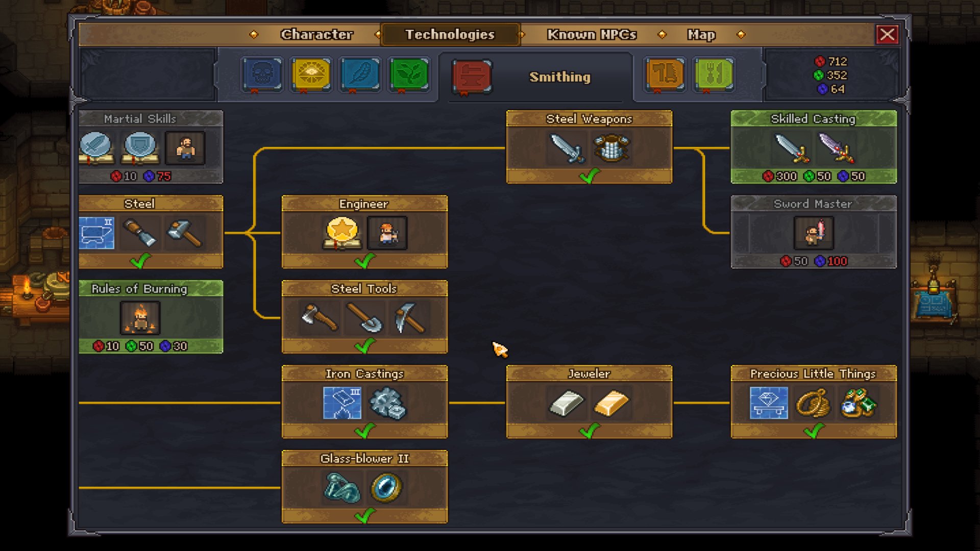Click the steel sword in Steel Weapons

tap(567, 148)
